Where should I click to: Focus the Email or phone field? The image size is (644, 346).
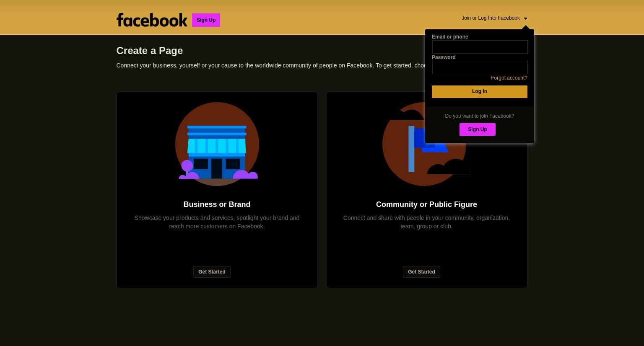[x=480, y=47]
